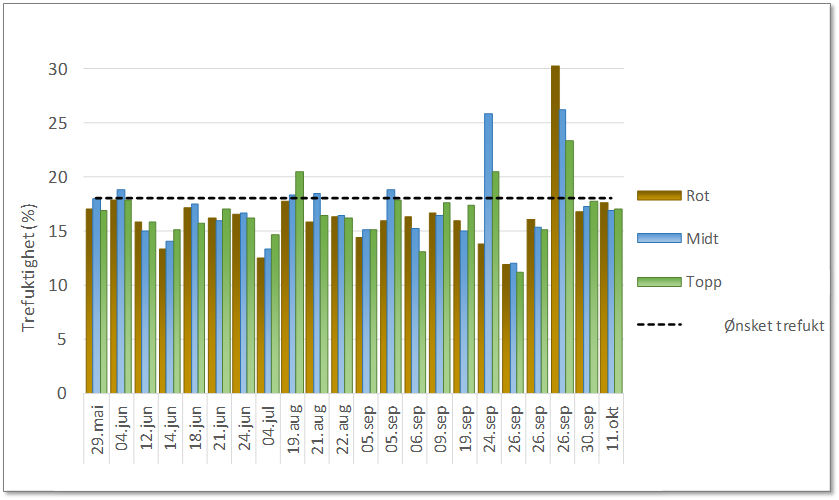The height and width of the screenshot is (500, 839).
Task: Select the Ønsket trefukt legend label
Action: coord(774,325)
